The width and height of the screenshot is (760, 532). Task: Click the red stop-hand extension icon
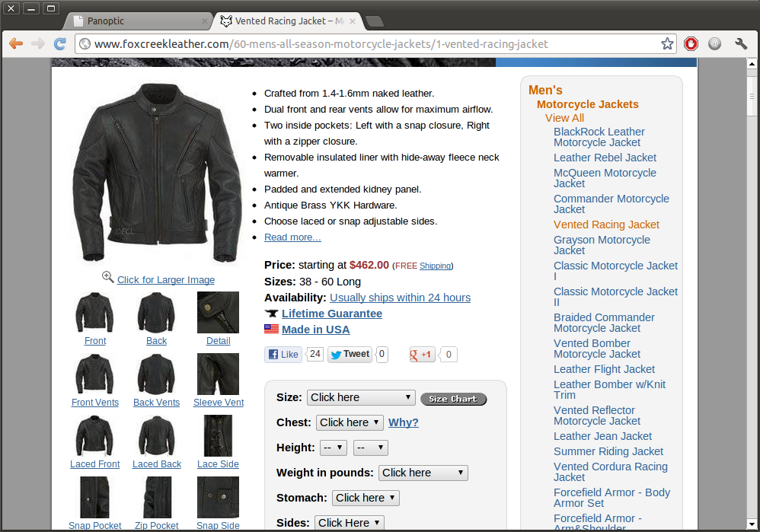(x=691, y=43)
